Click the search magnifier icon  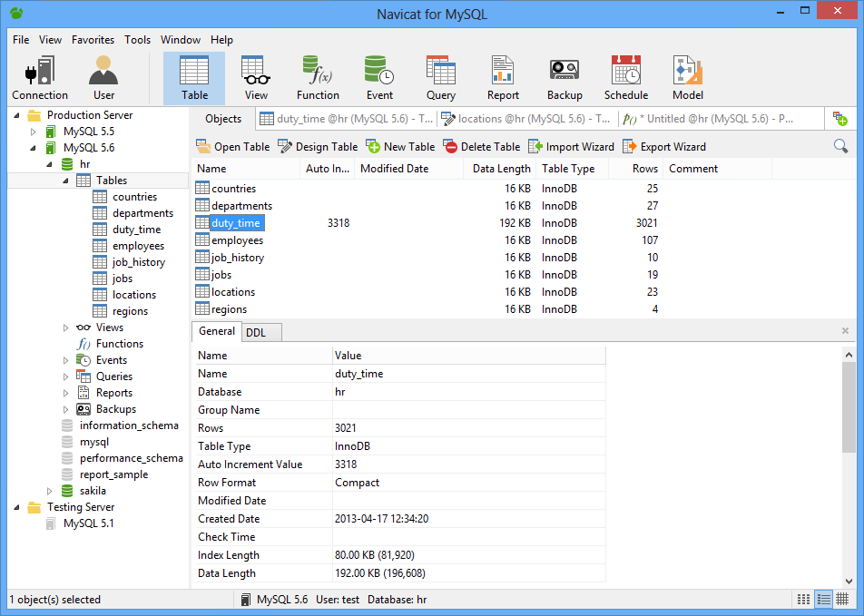pos(840,146)
